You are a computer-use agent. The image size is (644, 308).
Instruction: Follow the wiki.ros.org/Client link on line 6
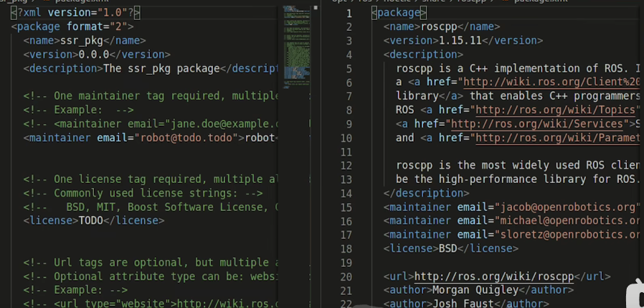point(551,83)
